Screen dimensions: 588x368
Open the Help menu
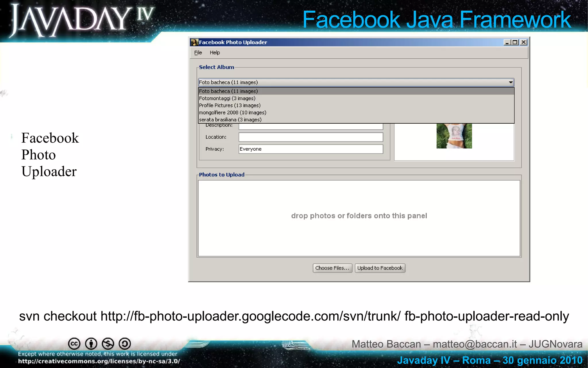pos(215,53)
